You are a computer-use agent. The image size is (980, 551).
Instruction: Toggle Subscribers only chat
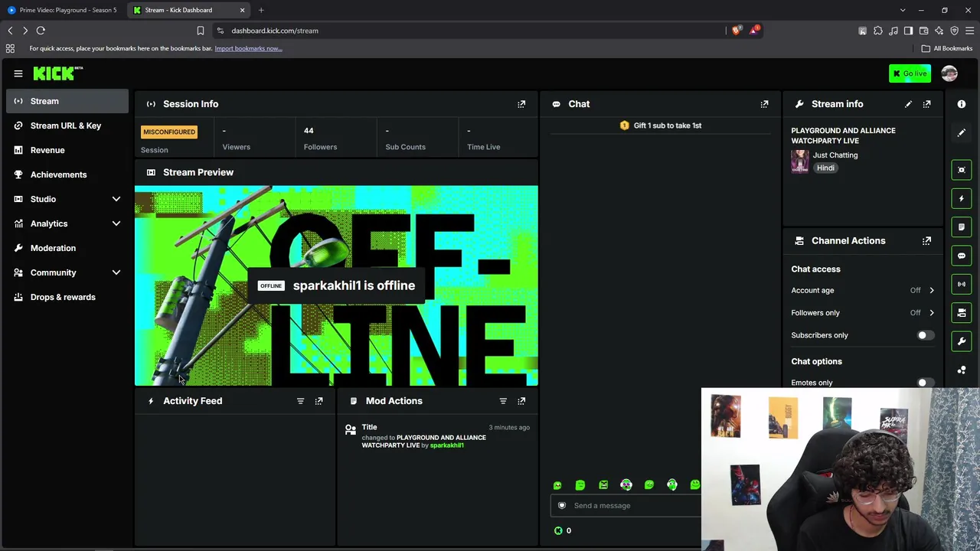tap(925, 335)
